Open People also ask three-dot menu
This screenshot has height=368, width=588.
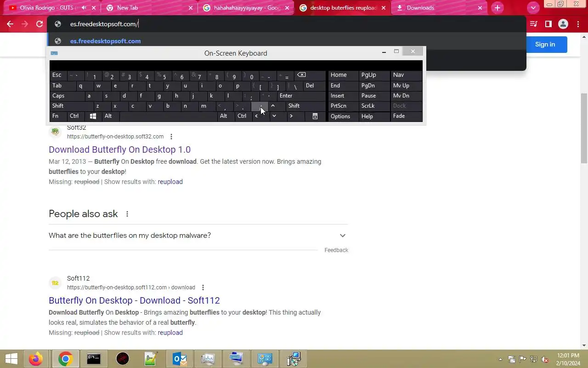[127, 214]
